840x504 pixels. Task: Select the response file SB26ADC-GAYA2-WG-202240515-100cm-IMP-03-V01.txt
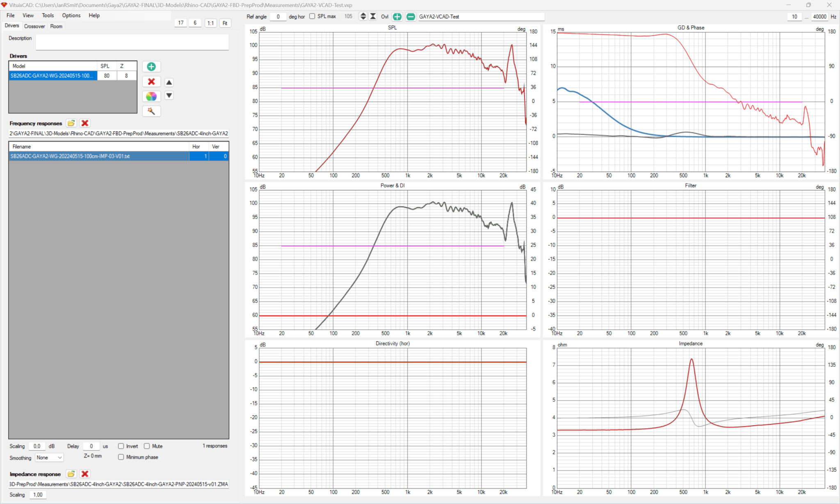(99, 156)
